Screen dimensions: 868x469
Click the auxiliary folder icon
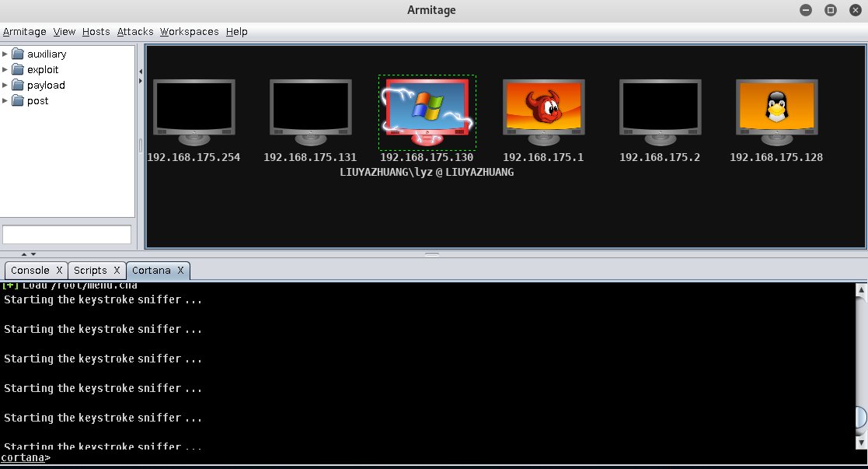(19, 54)
